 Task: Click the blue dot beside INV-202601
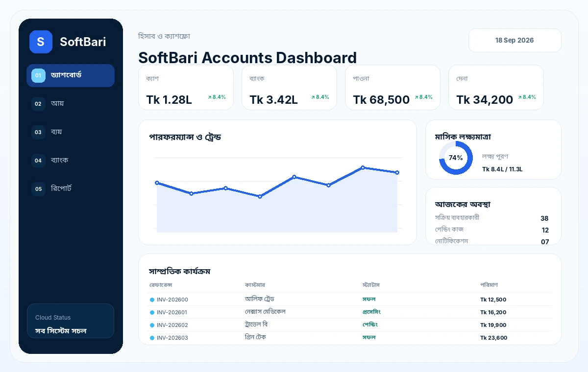[x=152, y=312]
